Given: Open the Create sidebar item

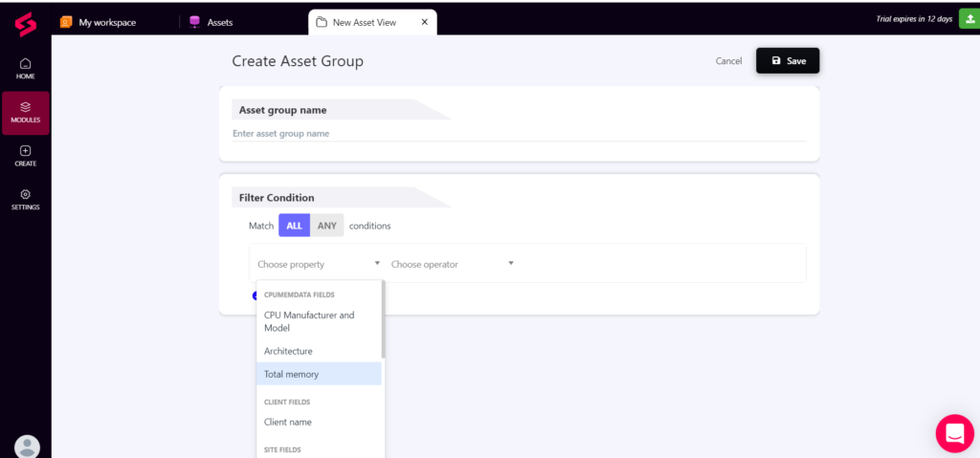Looking at the screenshot, I should point(26,156).
